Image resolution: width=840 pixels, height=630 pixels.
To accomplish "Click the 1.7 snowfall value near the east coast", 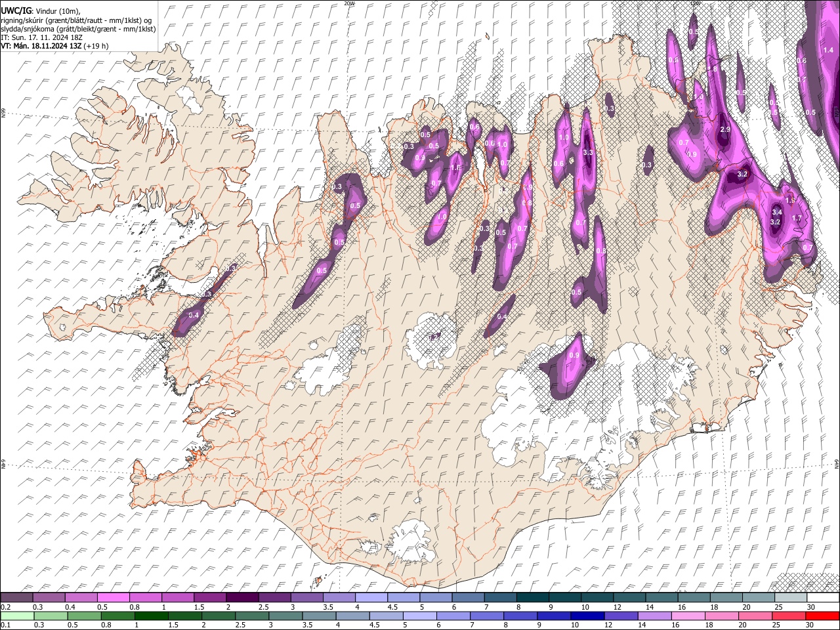I will pos(797,218).
